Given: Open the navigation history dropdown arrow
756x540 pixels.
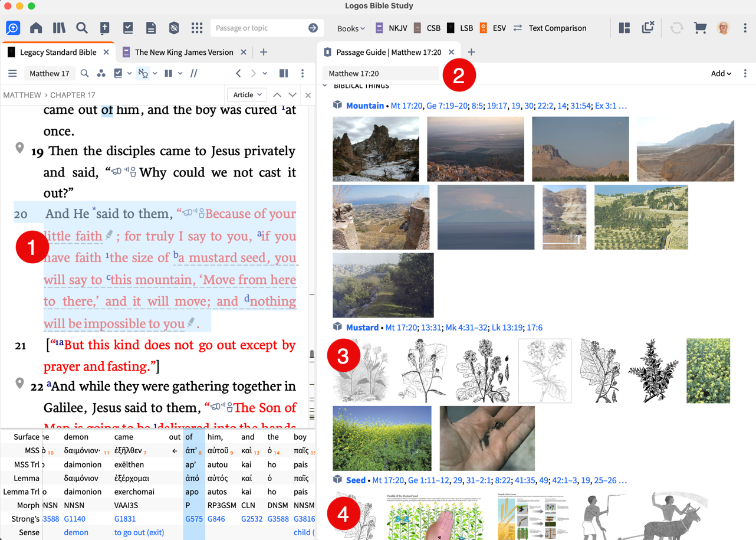Looking at the screenshot, I should click(x=265, y=74).
